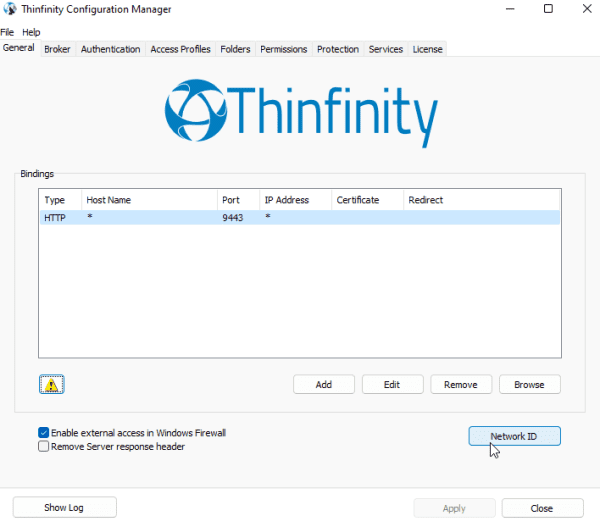The height and width of the screenshot is (527, 600).
Task: Click the large Thinfinity logo
Action: [x=301, y=113]
